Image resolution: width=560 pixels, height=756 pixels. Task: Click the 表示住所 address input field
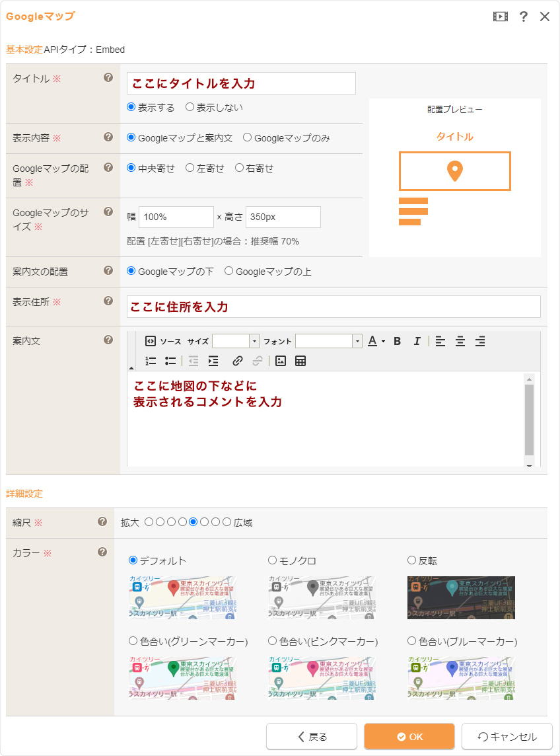pyautogui.click(x=333, y=307)
